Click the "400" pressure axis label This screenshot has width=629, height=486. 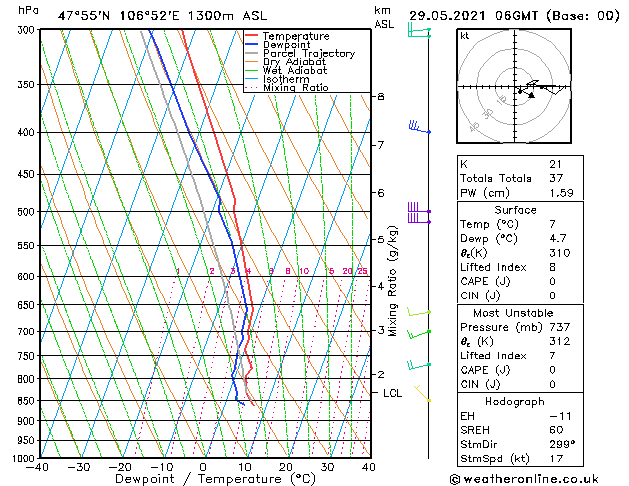(28, 132)
